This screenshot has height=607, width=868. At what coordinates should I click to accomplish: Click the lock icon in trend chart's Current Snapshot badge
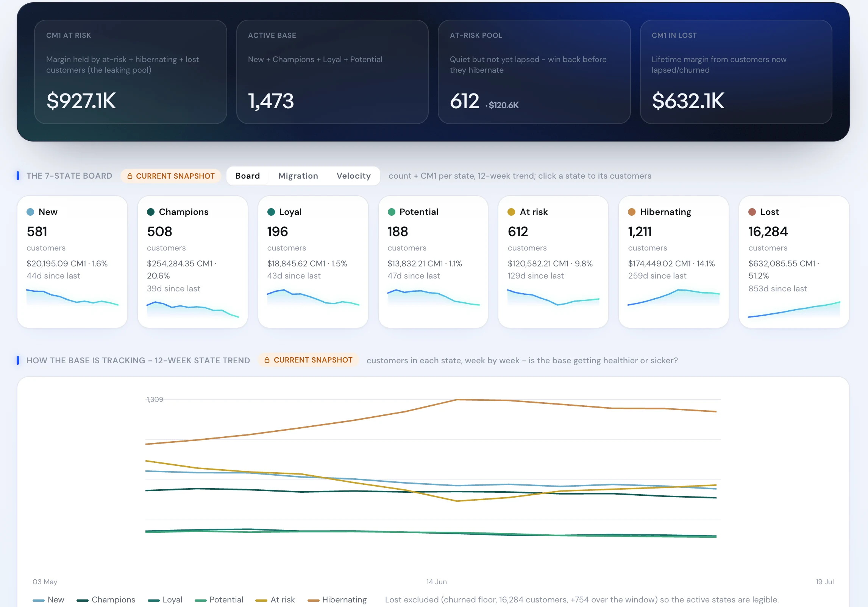[x=267, y=360]
